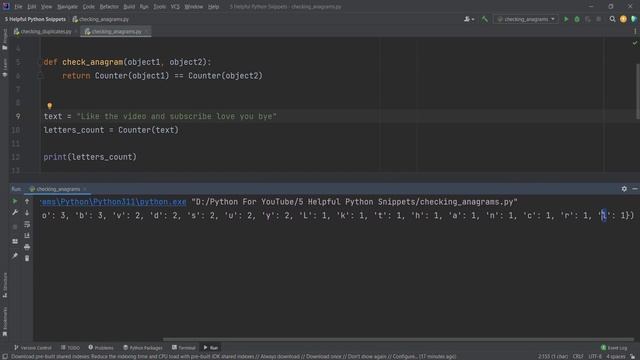Screen dimensions: 640x360
Task: Toggle scroll to end of output
Action: point(27,236)
